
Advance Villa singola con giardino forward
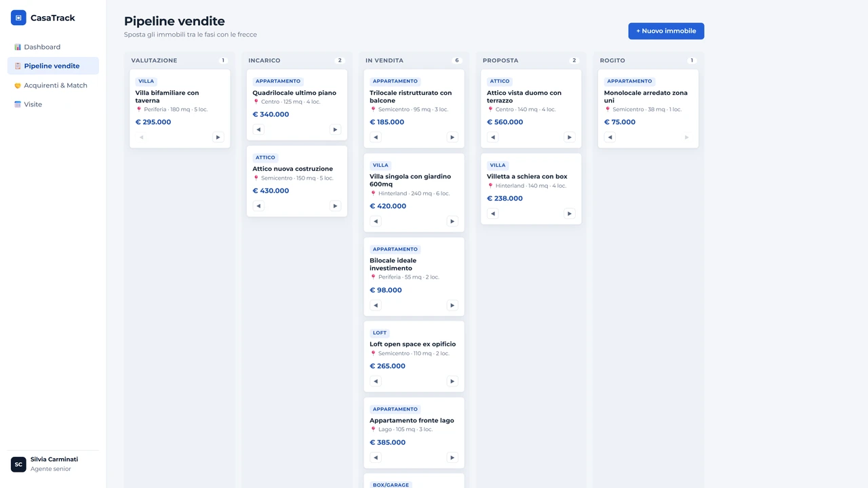(x=452, y=221)
